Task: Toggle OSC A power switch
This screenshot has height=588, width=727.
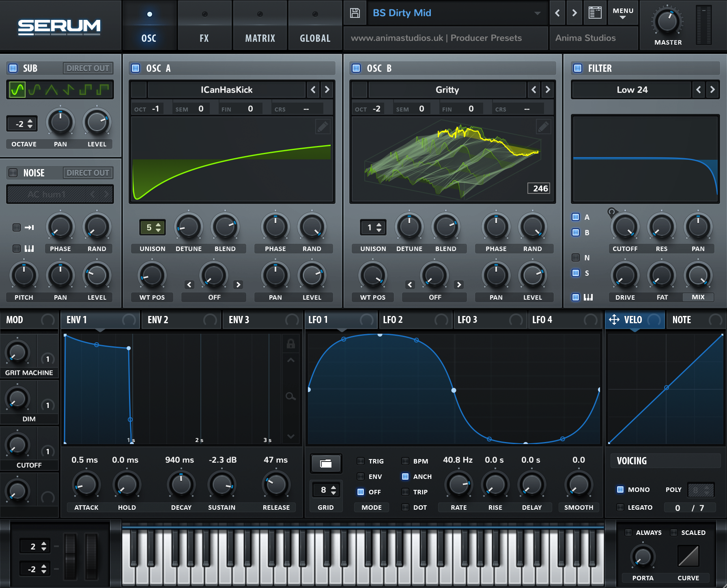Action: 136,68
